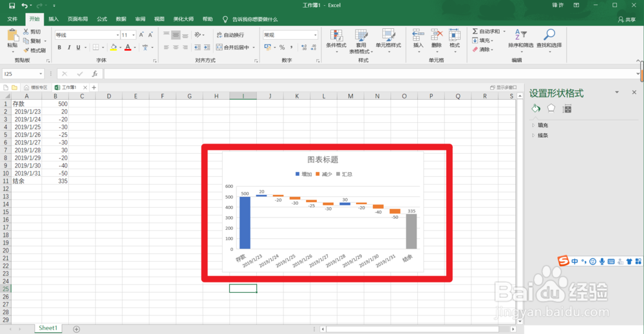Click the increase font size icon
The height and width of the screenshot is (334, 644).
(141, 35)
